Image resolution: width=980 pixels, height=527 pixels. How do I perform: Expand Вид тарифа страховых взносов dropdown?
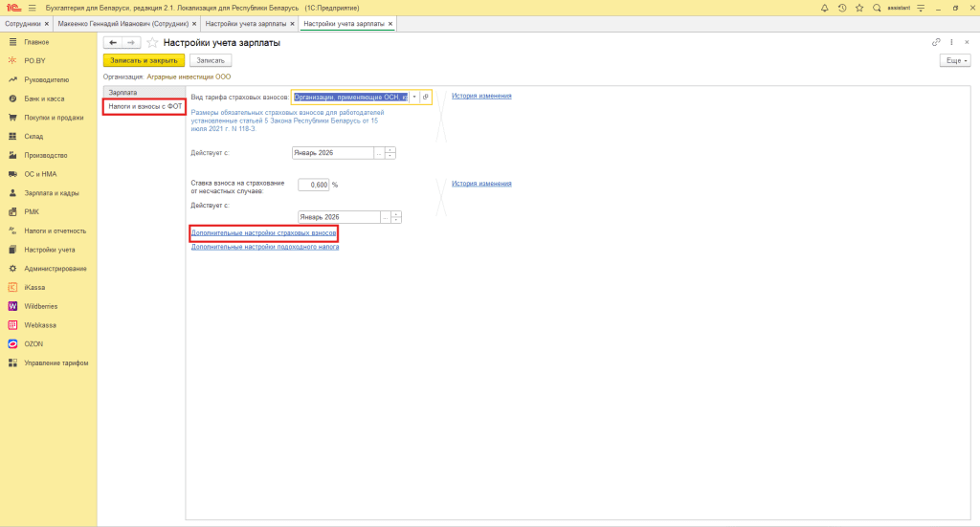coord(413,97)
